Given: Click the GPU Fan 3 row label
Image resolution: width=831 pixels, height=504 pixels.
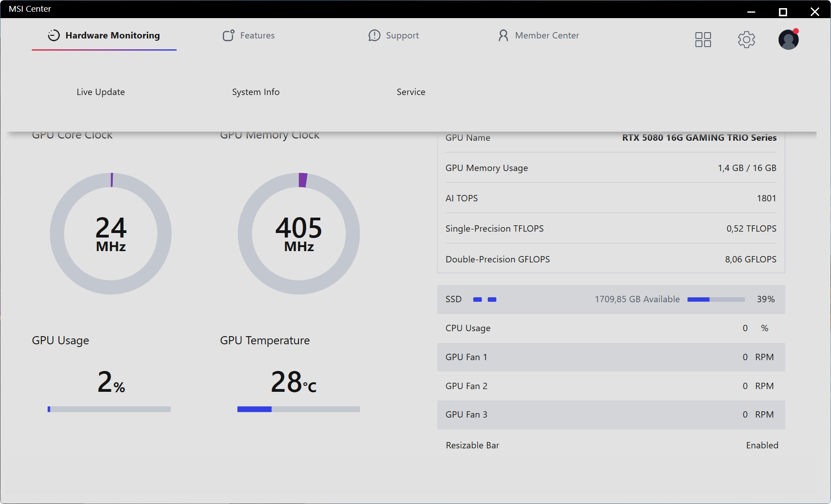Looking at the screenshot, I should pyautogui.click(x=466, y=414).
